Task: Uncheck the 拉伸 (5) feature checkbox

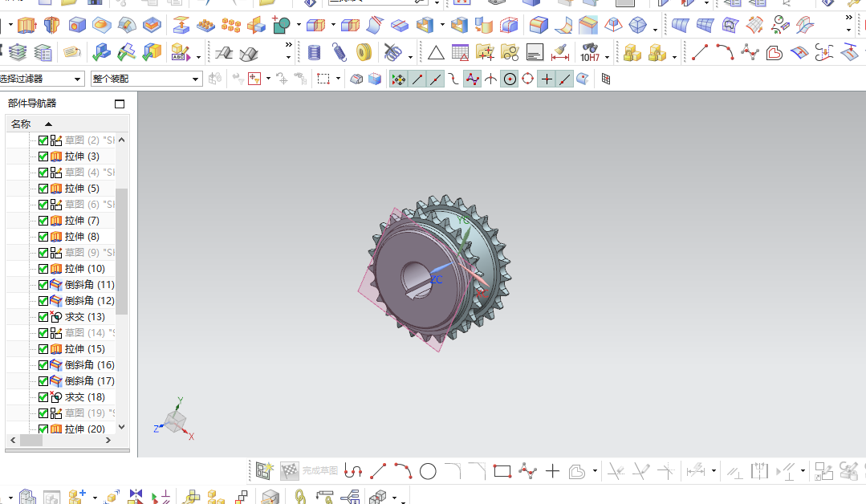Action: (x=43, y=189)
